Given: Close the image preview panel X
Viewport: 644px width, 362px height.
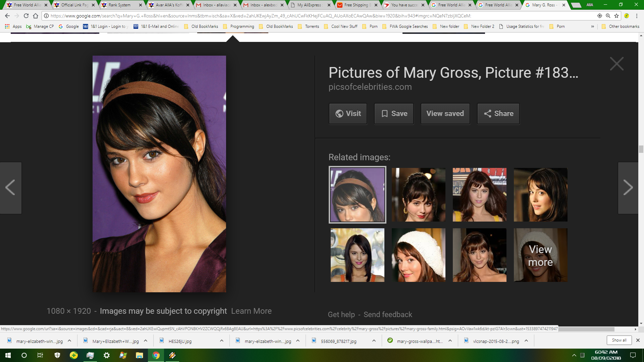Looking at the screenshot, I should 616,64.
